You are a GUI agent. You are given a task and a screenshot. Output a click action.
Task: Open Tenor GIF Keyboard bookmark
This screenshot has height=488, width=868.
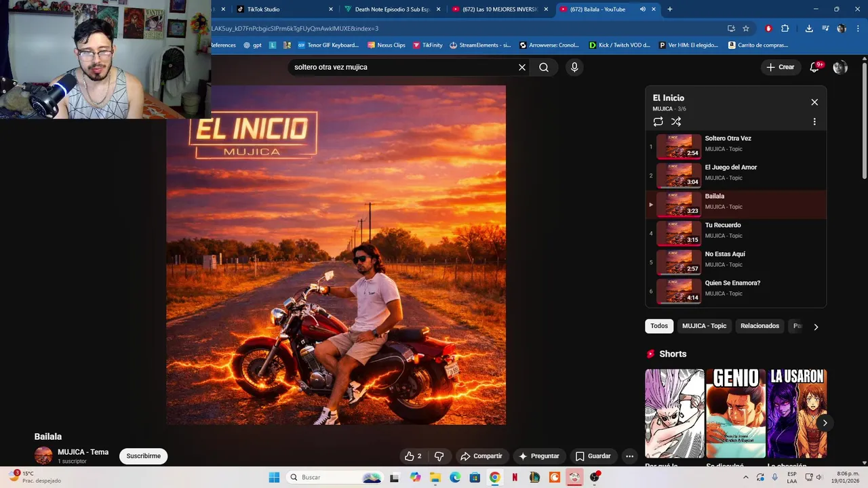pyautogui.click(x=328, y=45)
